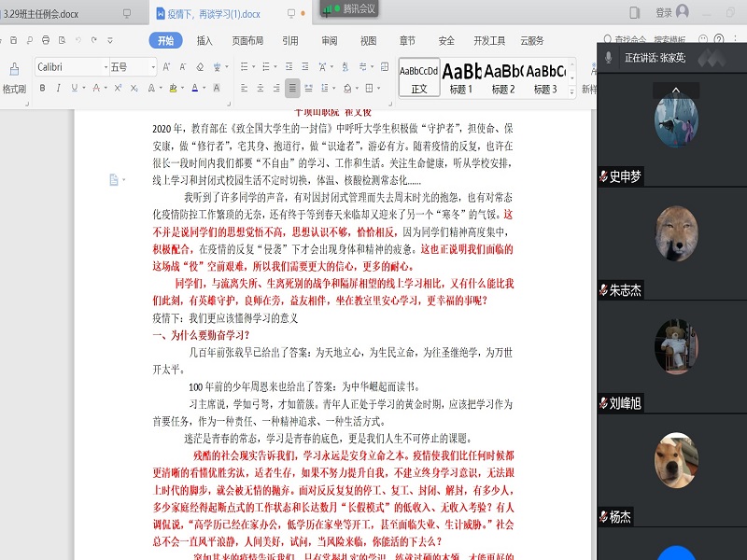Screen dimensions: 747x560
Task: Click the increase indent icon
Action: [x=303, y=66]
